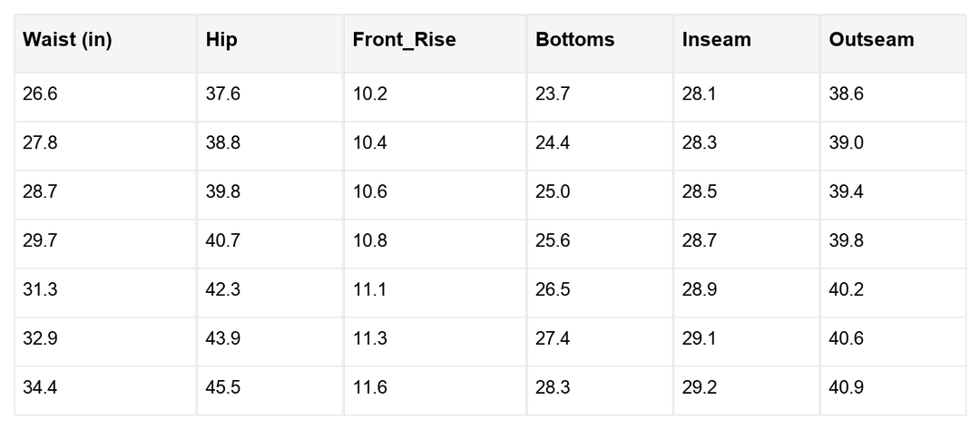Click the Front_Rise column header
The height and width of the screenshot is (429, 980).
coord(404,40)
